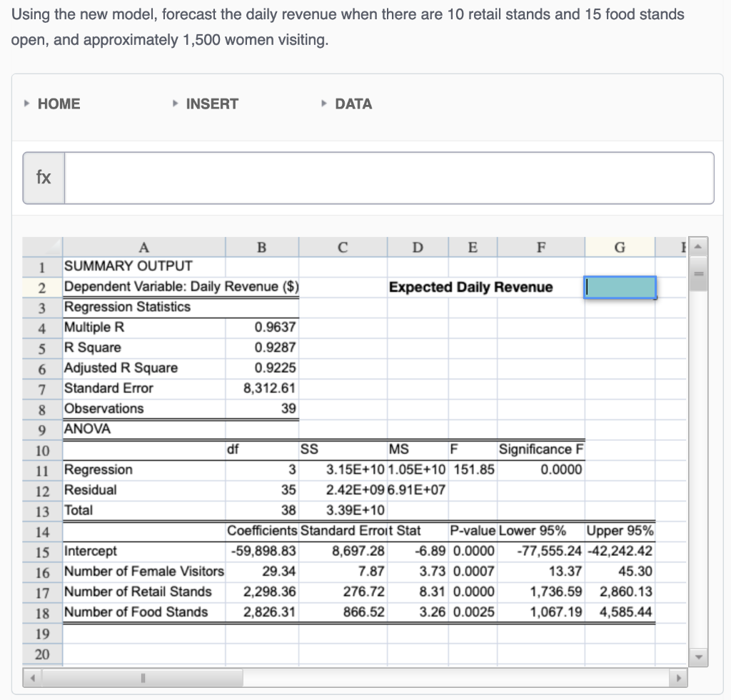Click the vertical scrollbar up arrow
The image size is (731, 700).
click(699, 247)
